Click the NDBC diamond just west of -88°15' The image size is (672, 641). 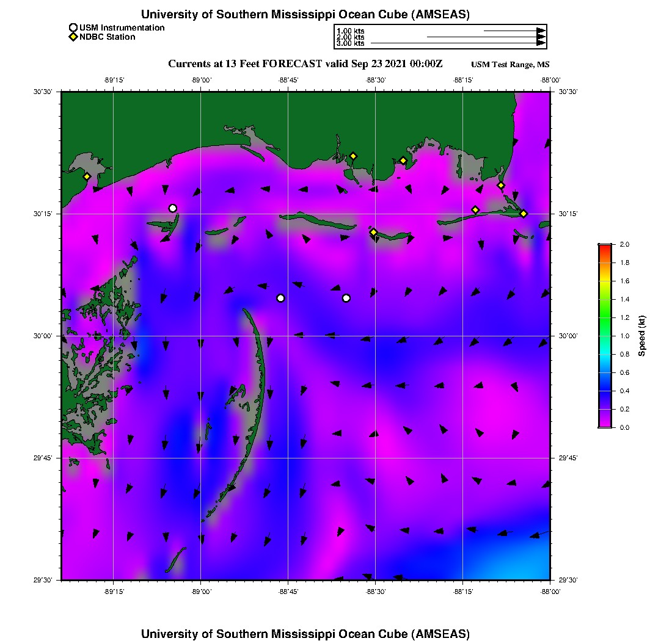pyautogui.click(x=475, y=210)
